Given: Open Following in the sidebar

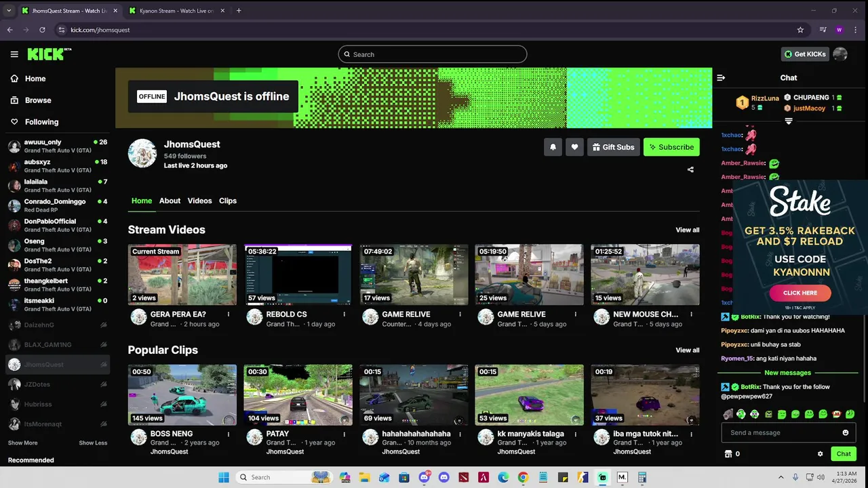Looking at the screenshot, I should (x=35, y=122).
